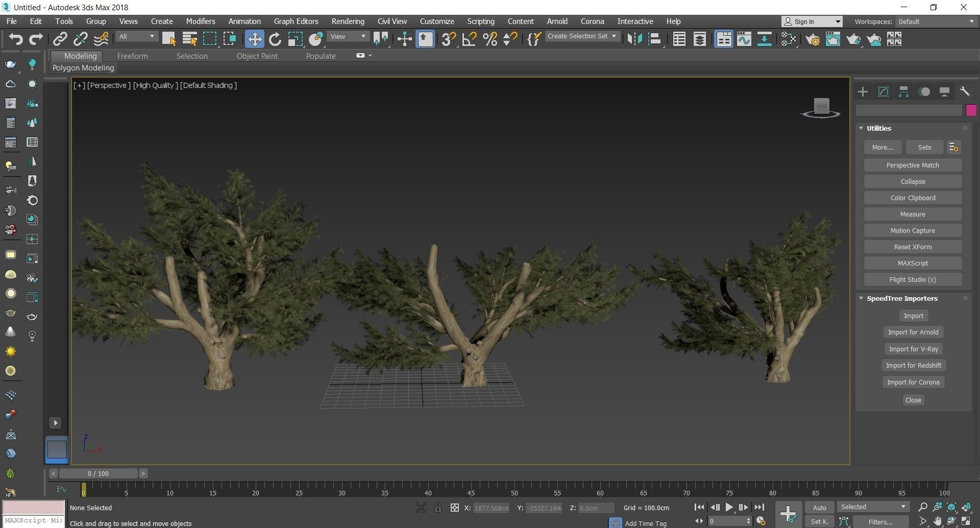Toggle Set Key mode

[x=819, y=521]
